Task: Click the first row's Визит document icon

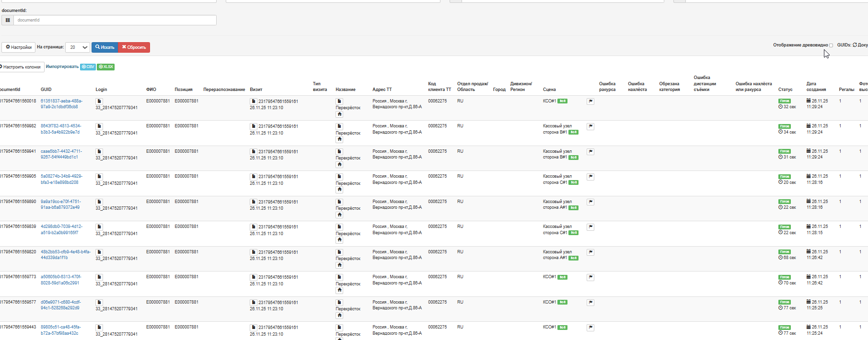Action: click(253, 101)
